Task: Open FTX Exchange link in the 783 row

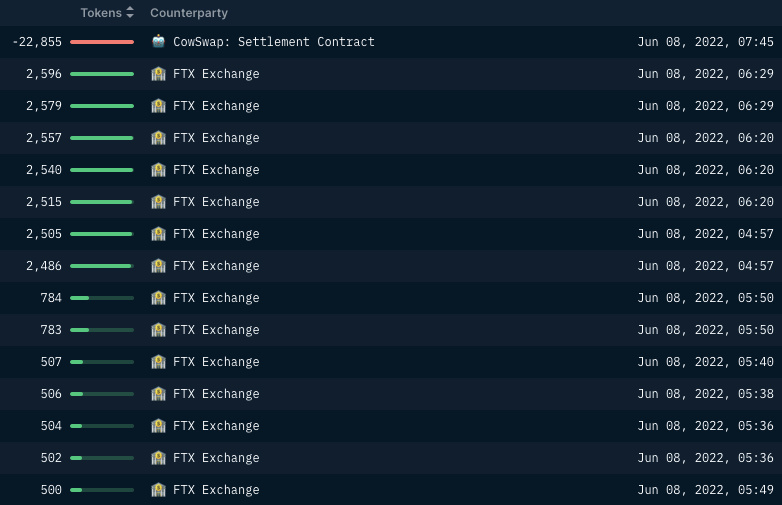Action: coord(216,330)
